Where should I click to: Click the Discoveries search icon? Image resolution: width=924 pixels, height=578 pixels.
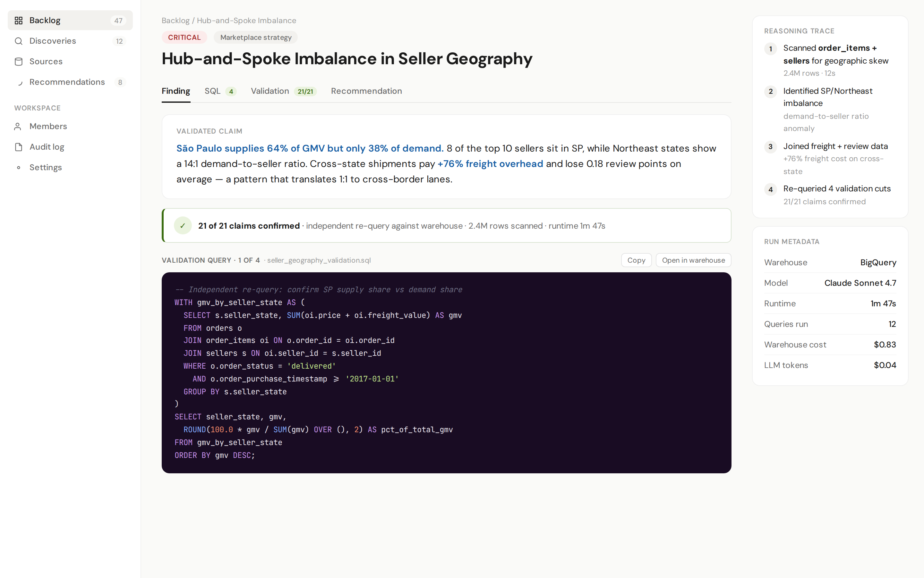18,41
